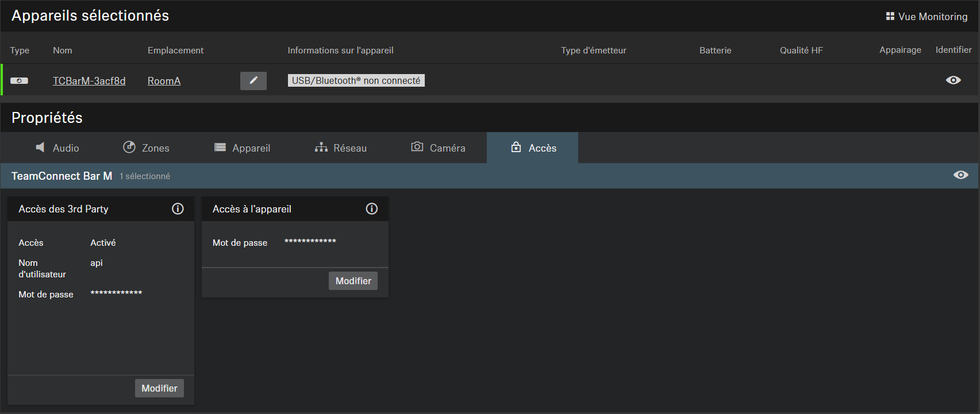Viewport: 980px width, 414px height.
Task: Click the Appairage column header
Action: point(900,50)
